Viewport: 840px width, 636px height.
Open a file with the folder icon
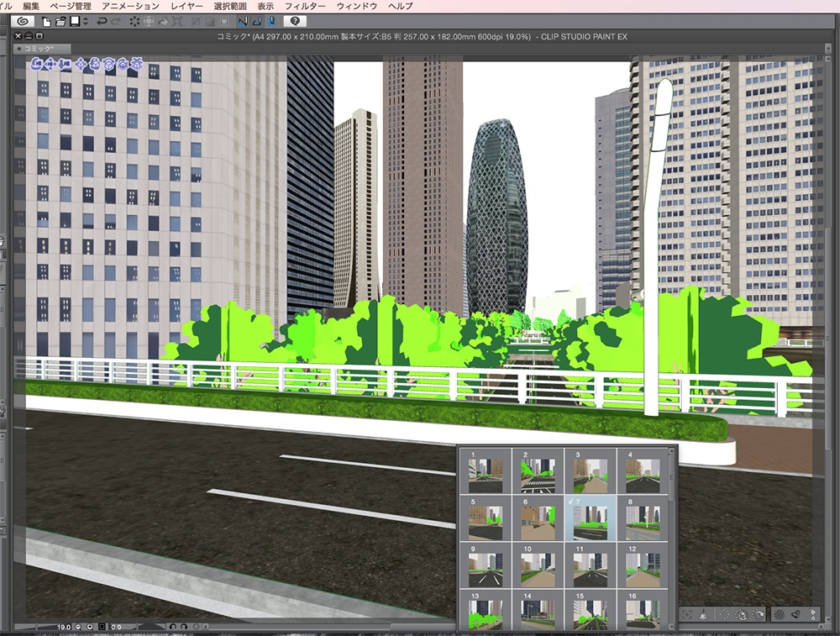click(60, 22)
